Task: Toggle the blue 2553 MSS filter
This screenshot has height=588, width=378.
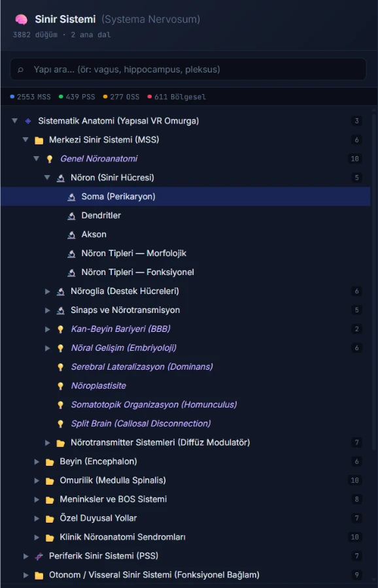Action: pos(30,97)
